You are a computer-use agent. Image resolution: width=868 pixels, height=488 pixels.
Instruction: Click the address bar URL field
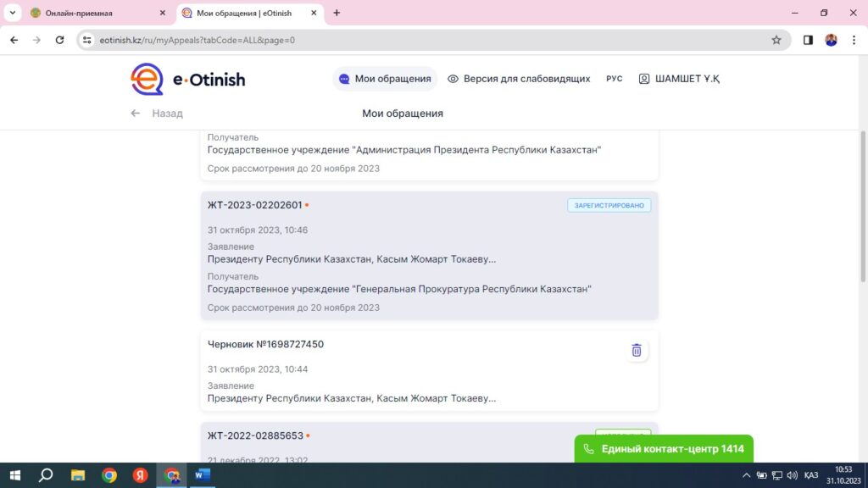tap(424, 40)
